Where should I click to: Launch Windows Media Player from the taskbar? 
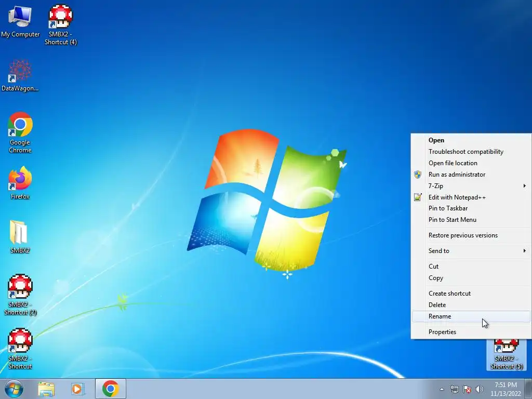[x=78, y=389]
